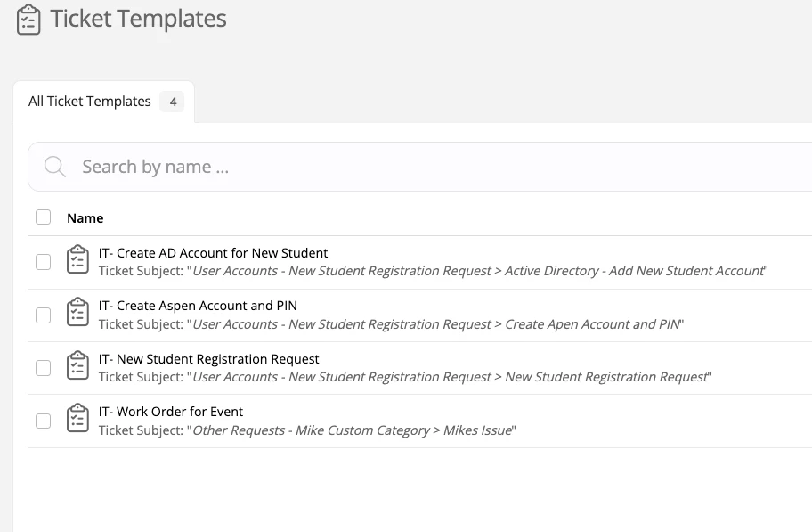The height and width of the screenshot is (532, 812).
Task: Click the Ticket Templates page header icon
Action: 28,20
